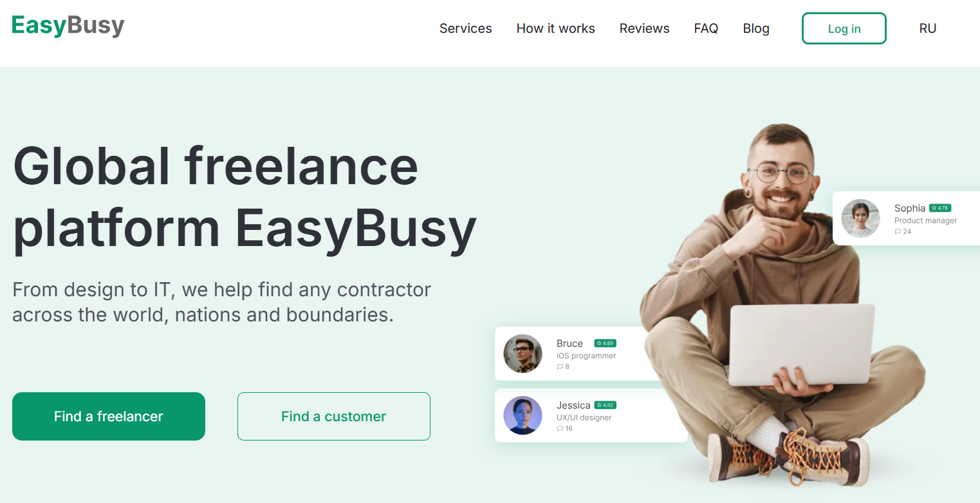Click the Find a customer button

334,417
